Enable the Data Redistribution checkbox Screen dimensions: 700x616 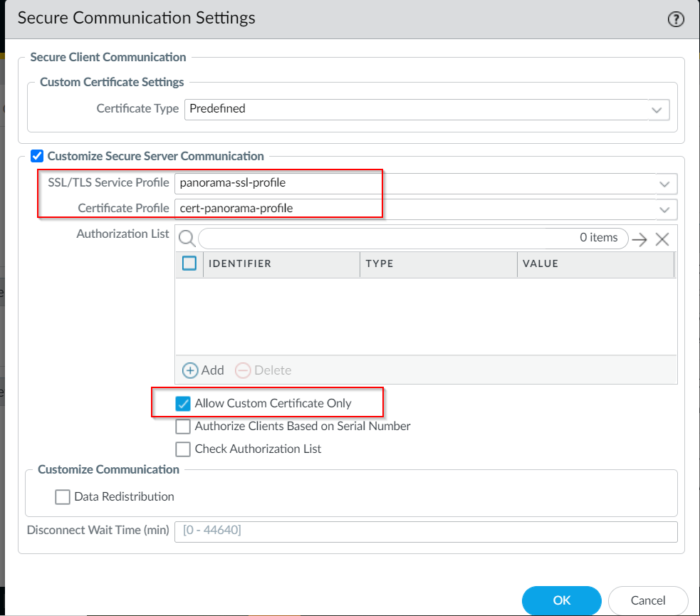63,497
